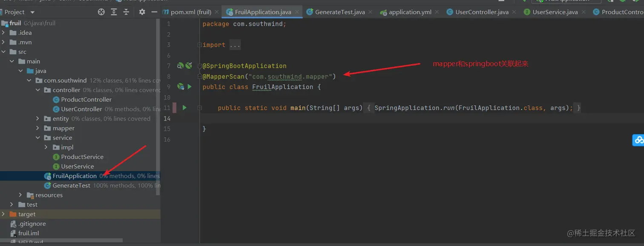Hide the Project panel with the minus icon
This screenshot has height=246, width=644.
pos(154,12)
